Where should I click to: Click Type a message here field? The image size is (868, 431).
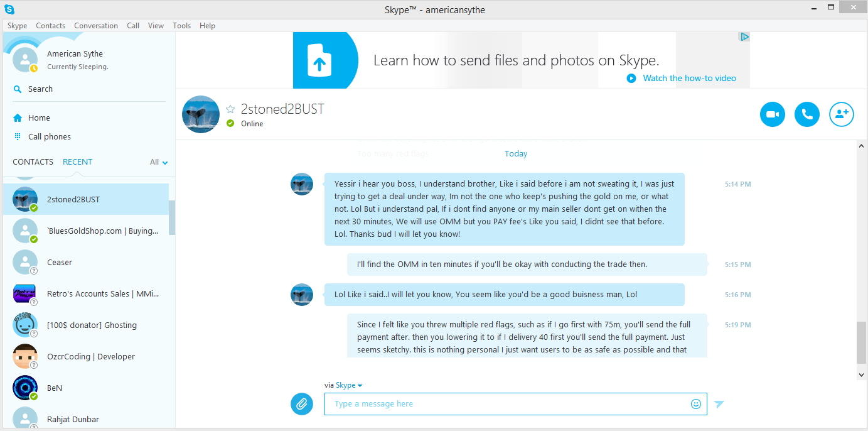[515, 404]
